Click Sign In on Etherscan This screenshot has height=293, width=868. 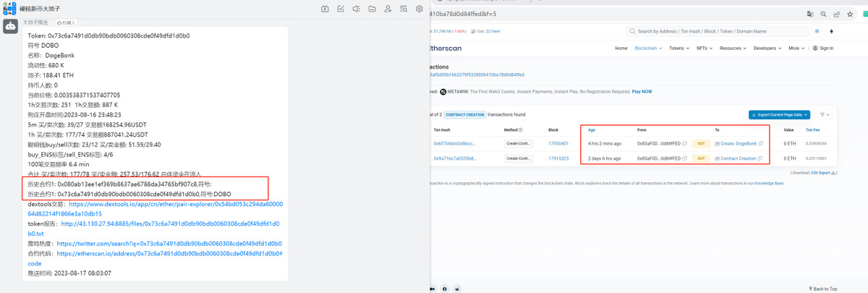[824, 48]
